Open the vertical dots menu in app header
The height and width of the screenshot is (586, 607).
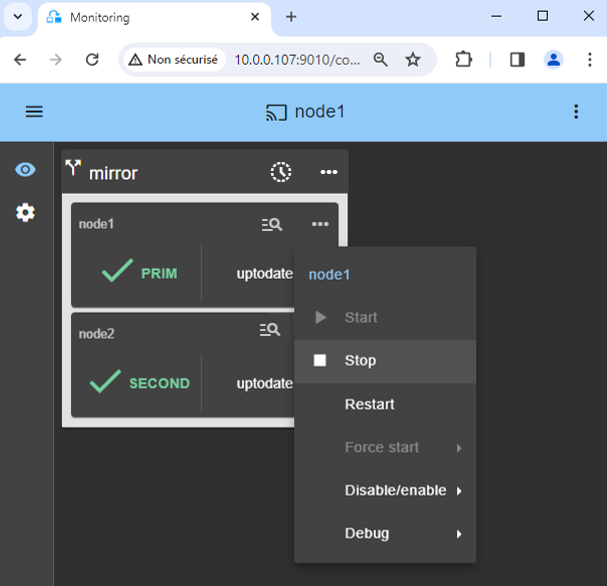(576, 112)
